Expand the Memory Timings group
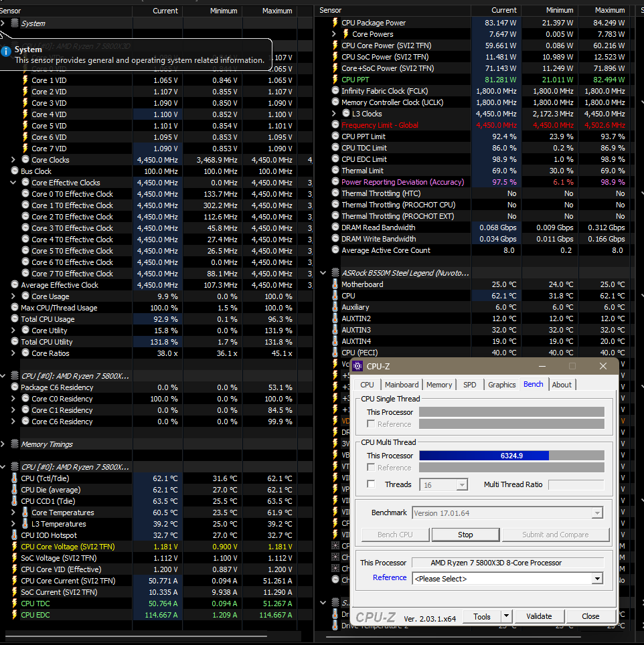This screenshot has height=645, width=644. click(x=3, y=444)
